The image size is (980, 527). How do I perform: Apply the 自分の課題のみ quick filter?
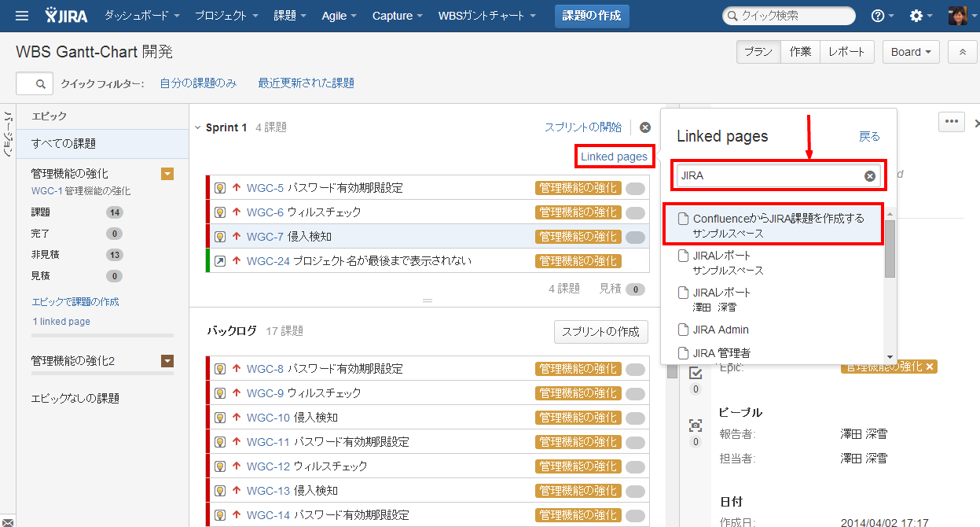coord(198,83)
